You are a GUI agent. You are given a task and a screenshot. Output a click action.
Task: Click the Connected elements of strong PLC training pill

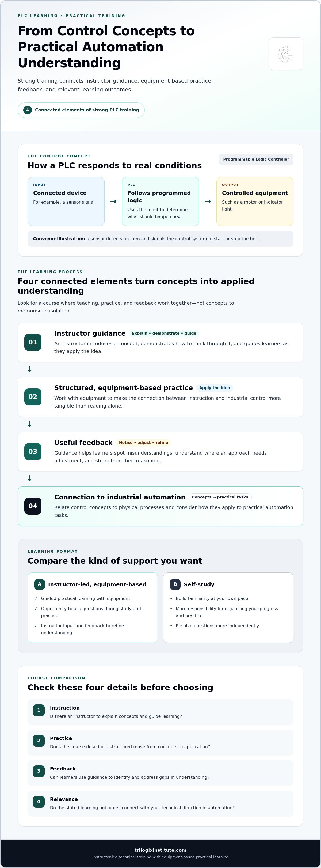81,110
